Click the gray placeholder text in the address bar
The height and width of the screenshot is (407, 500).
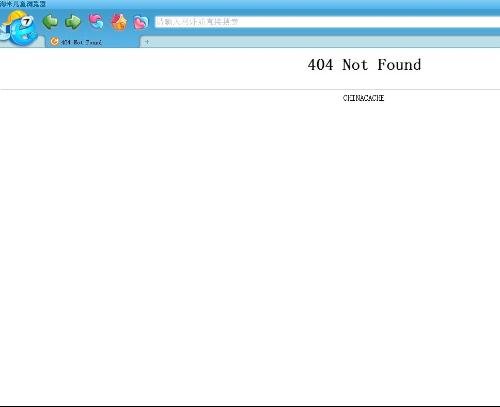pos(197,22)
